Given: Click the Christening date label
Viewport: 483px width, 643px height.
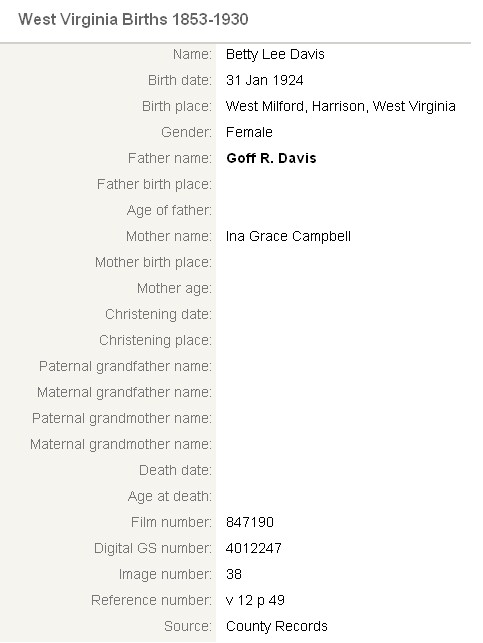Looking at the screenshot, I should (159, 315).
